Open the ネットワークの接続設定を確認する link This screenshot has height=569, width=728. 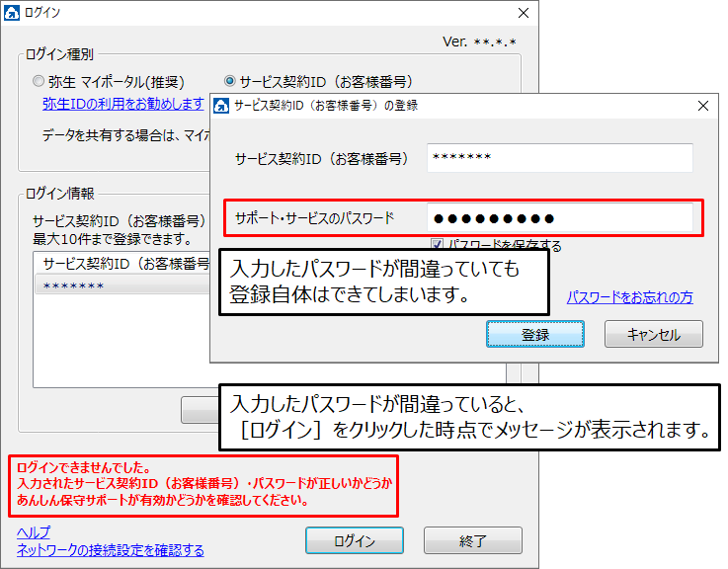click(x=111, y=550)
